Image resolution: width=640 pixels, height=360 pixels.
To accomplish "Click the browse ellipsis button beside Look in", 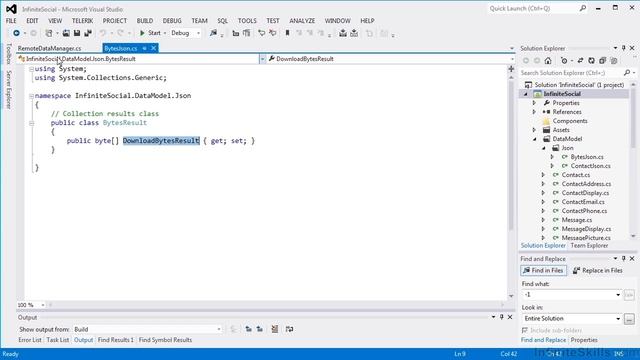I will [629, 318].
